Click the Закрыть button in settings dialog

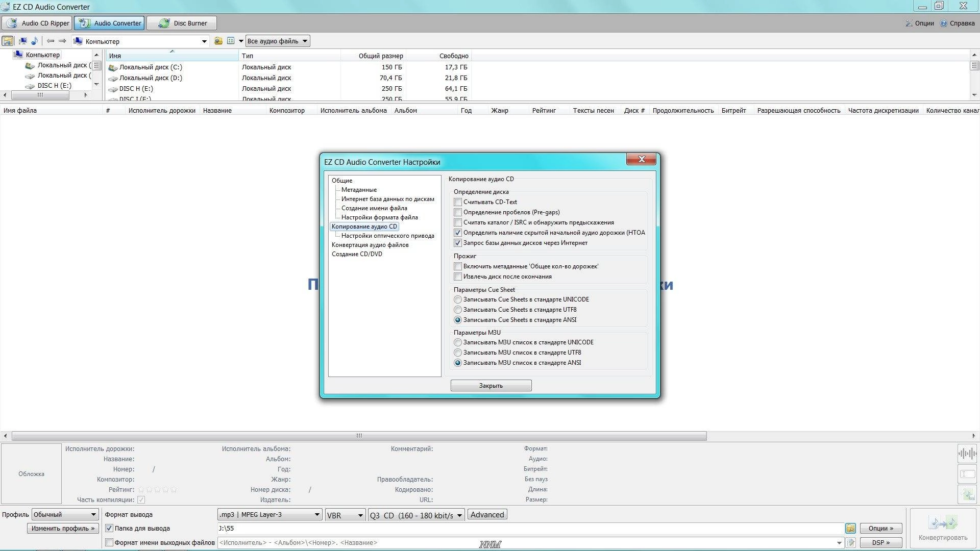coord(491,386)
